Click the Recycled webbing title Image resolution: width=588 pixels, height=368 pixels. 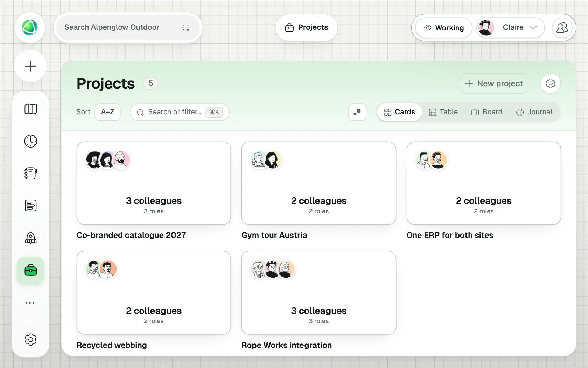(x=112, y=345)
